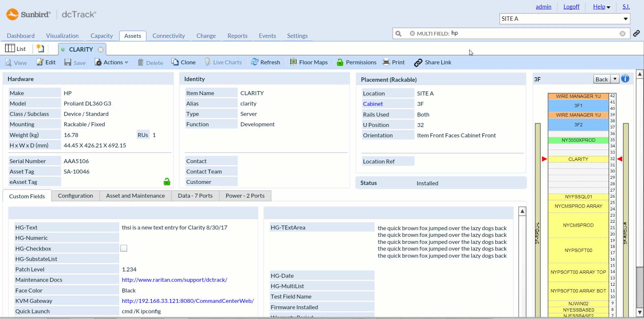The height and width of the screenshot is (319, 644).
Task: Click the Refresh icon
Action: click(255, 62)
